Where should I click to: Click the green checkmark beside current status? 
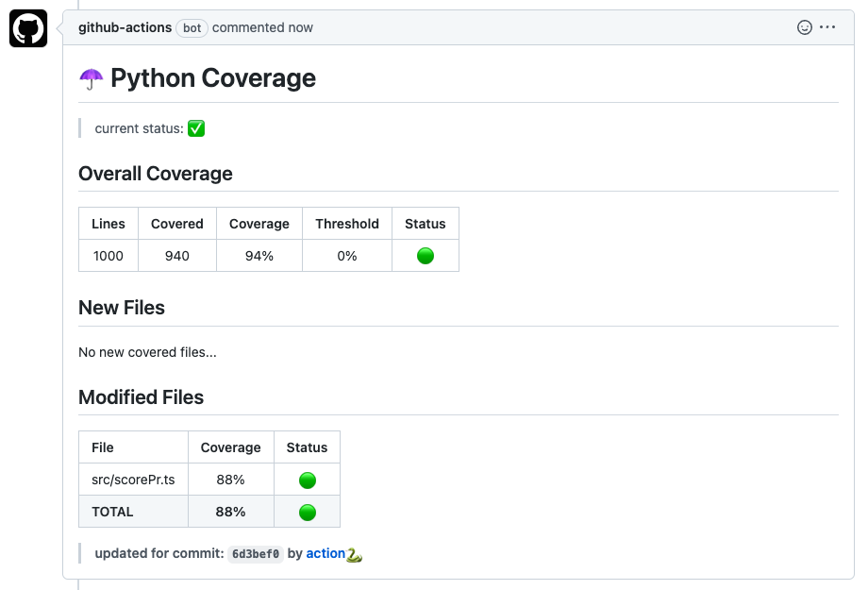coord(195,128)
